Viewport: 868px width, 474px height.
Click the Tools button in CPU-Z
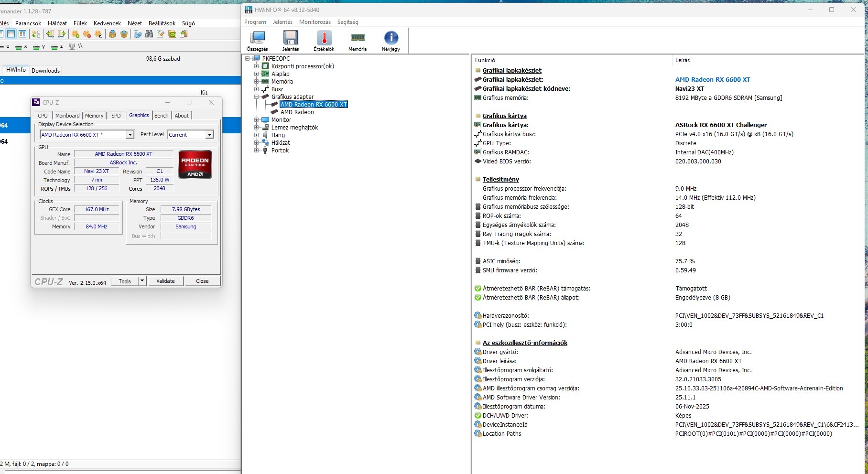coord(125,281)
